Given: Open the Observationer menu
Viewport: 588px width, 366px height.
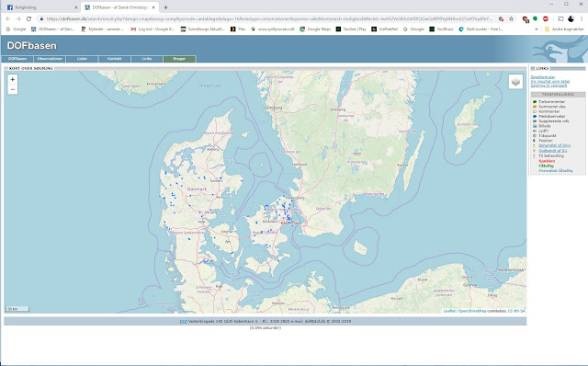Looking at the screenshot, I should [x=50, y=59].
